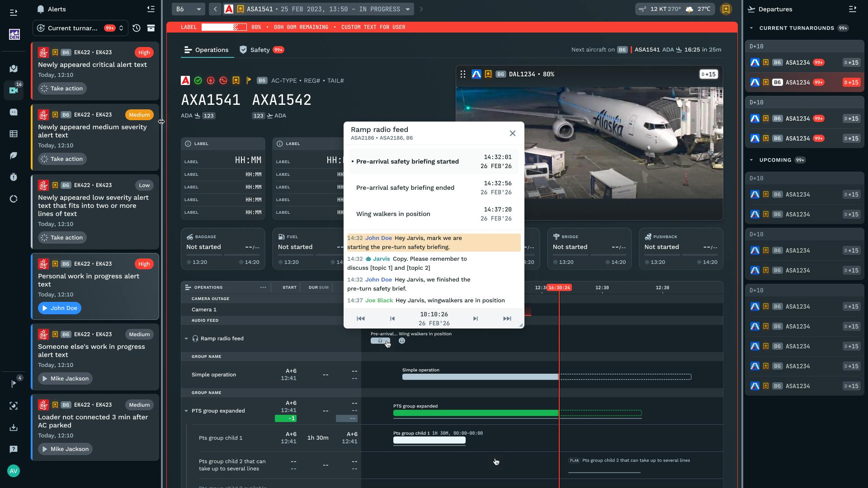Select 'Pre-arrival safety briefing started' event
The width and height of the screenshot is (868, 488).
coord(434,161)
